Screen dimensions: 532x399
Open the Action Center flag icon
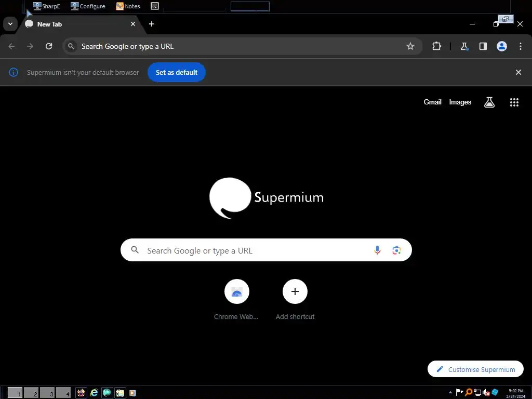[x=459, y=392]
